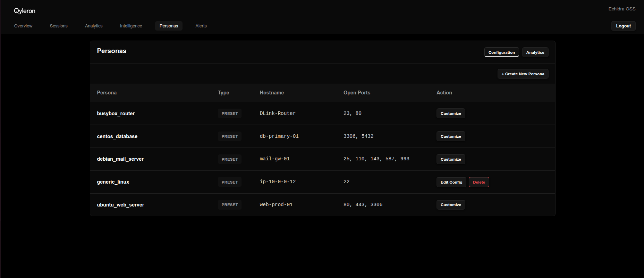Viewport: 644px width, 278px height.
Task: Click the DLink-Router hostname
Action: (x=278, y=113)
